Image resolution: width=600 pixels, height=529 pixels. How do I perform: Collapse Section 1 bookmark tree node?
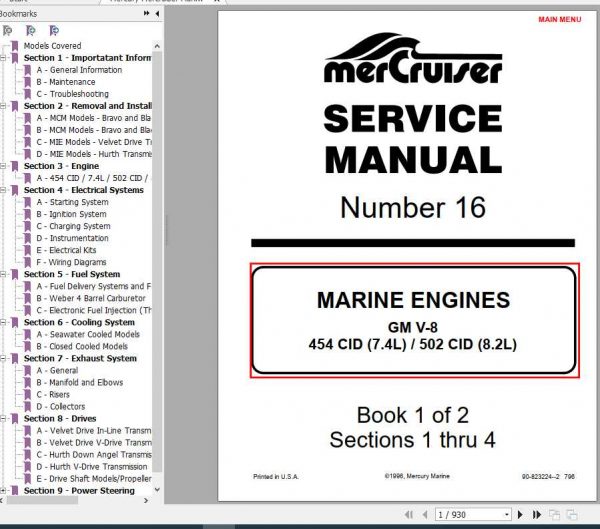click(x=3, y=58)
